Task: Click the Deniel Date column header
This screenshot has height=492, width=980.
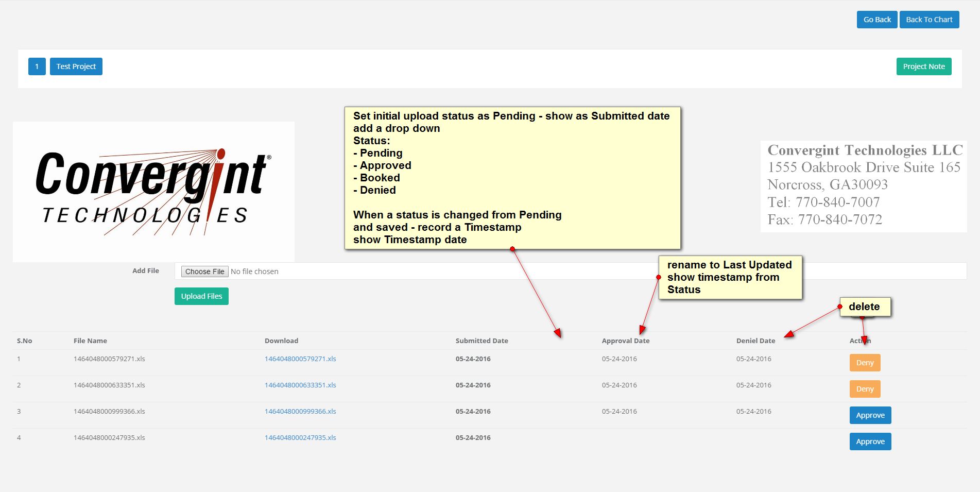Action: pyautogui.click(x=755, y=341)
